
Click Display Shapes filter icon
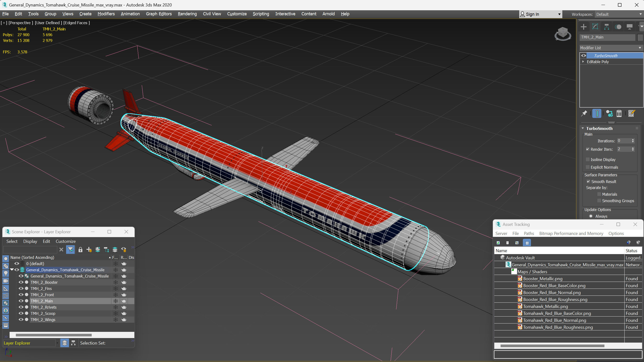coord(6,266)
